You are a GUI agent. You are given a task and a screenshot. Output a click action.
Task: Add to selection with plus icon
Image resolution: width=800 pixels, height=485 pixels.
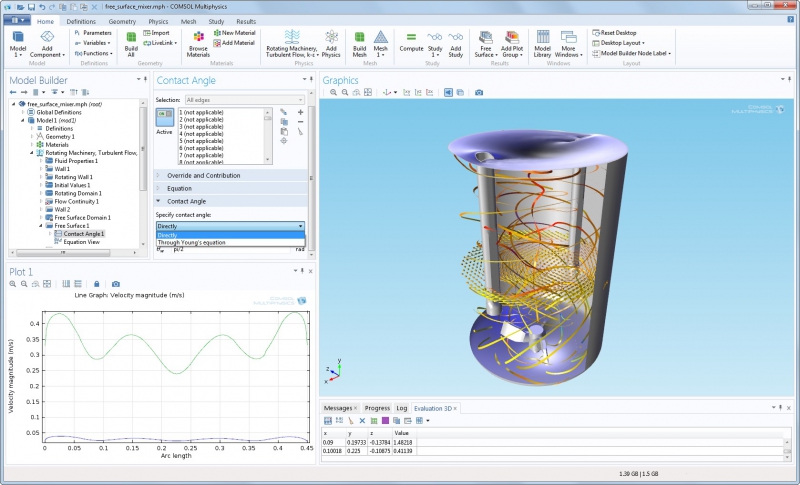point(301,112)
